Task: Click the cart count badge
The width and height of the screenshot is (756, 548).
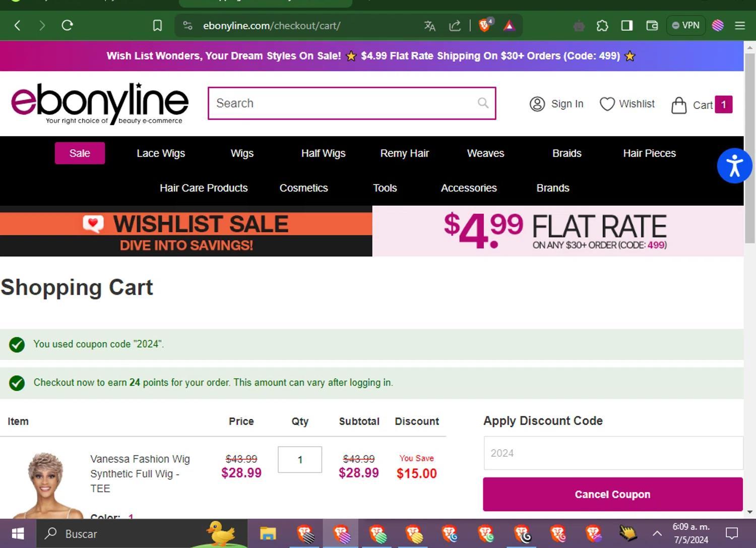Action: (723, 104)
